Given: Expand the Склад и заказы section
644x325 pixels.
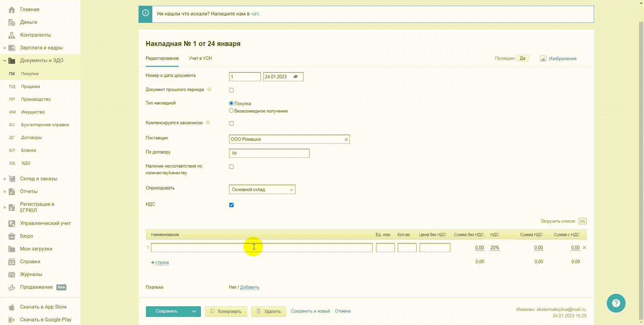Looking at the screenshot, I should 5,179.
